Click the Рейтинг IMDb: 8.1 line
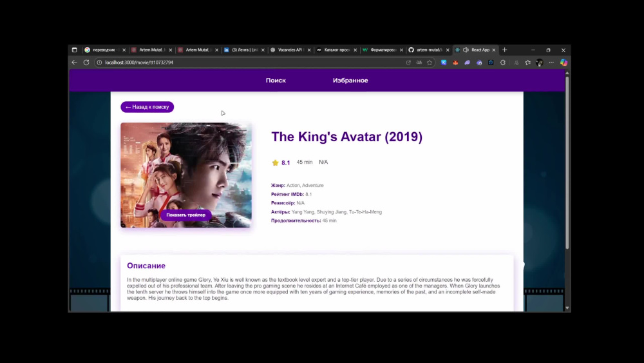Screen dimensions: 644x363 pos(291,194)
